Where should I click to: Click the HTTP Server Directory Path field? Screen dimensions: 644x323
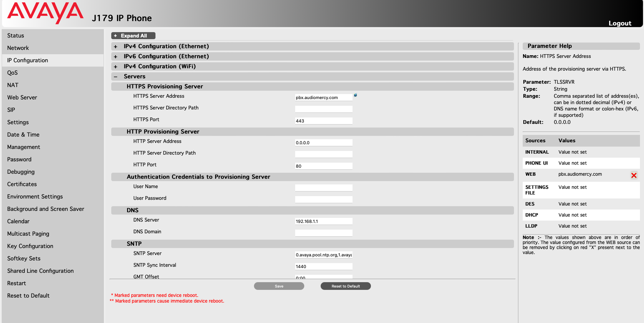(x=324, y=154)
